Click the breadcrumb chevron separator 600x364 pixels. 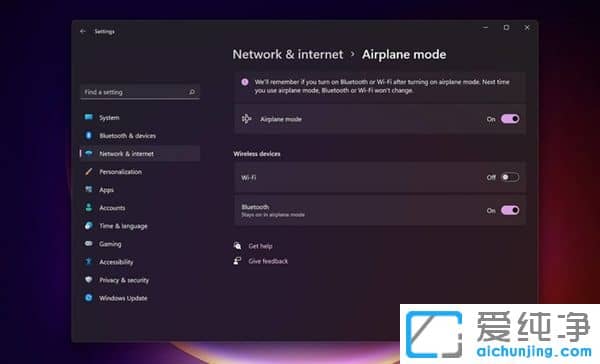point(352,54)
